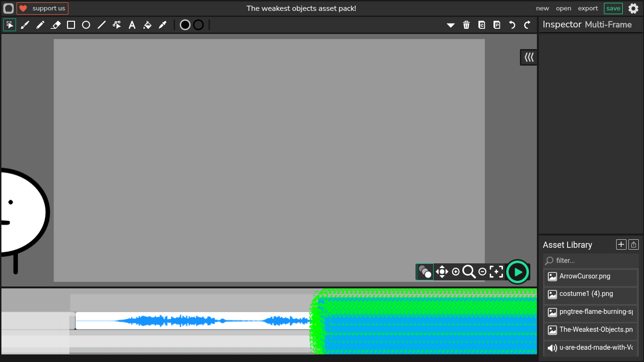Choose the Rectangle shape tool
644x362 pixels.
[x=71, y=25]
